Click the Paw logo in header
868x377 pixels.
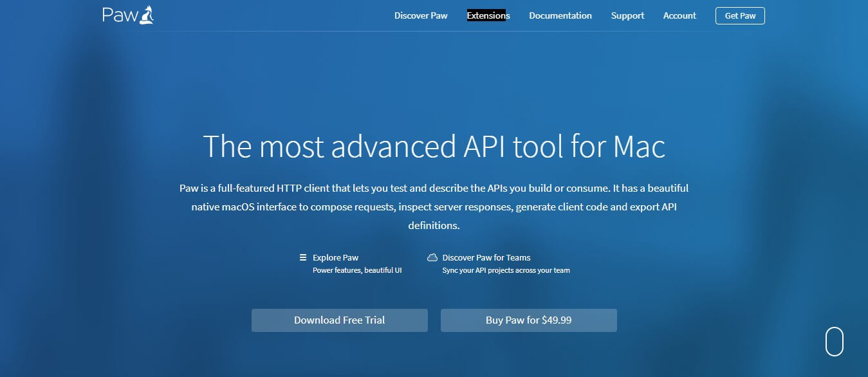pos(128,15)
